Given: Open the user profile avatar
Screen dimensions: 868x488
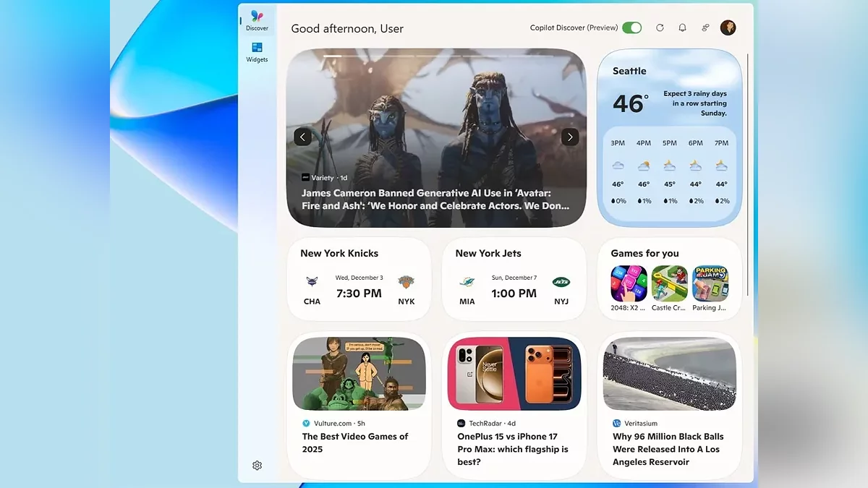Looking at the screenshot, I should [x=728, y=27].
